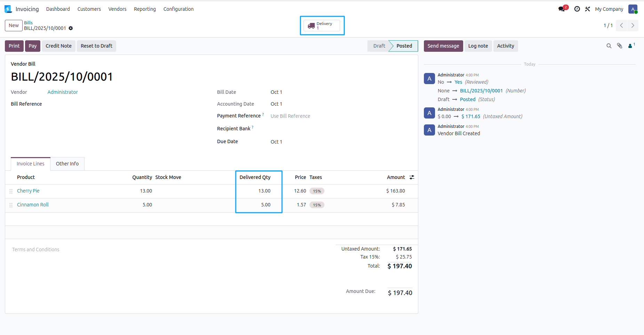Click BILL/2025/10/0001 in chatter log
Screen dimensions: 644x335
(482, 91)
